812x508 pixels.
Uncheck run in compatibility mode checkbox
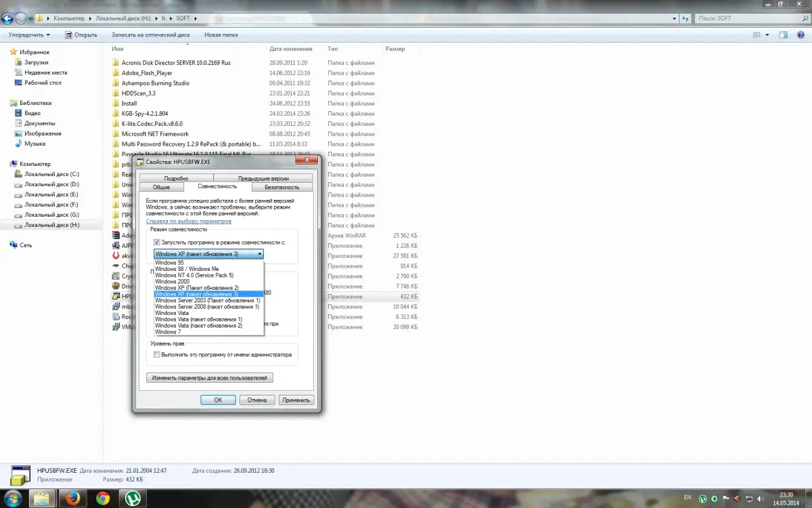pos(157,242)
